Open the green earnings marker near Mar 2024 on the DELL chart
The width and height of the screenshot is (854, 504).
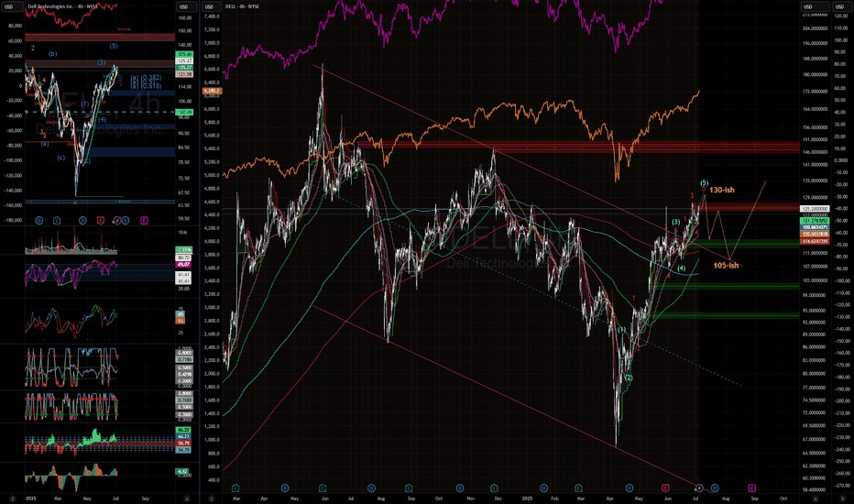tap(235, 488)
